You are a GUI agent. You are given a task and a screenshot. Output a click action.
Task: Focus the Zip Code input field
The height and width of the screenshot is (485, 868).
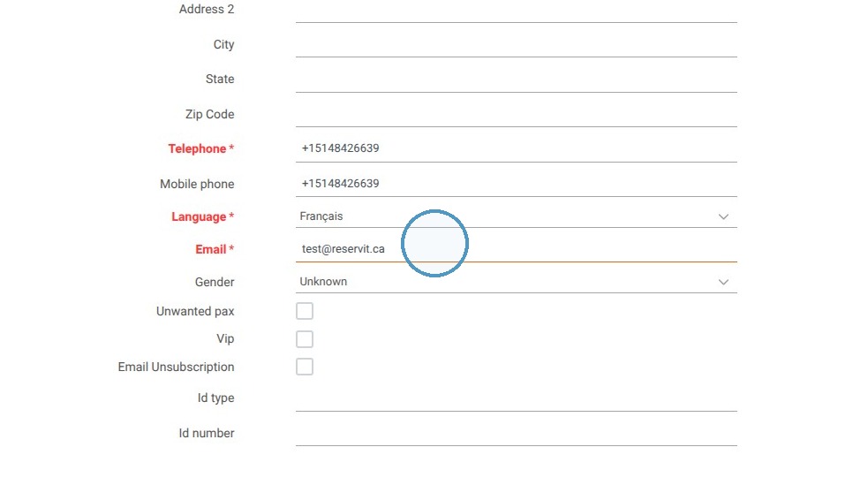pyautogui.click(x=516, y=114)
